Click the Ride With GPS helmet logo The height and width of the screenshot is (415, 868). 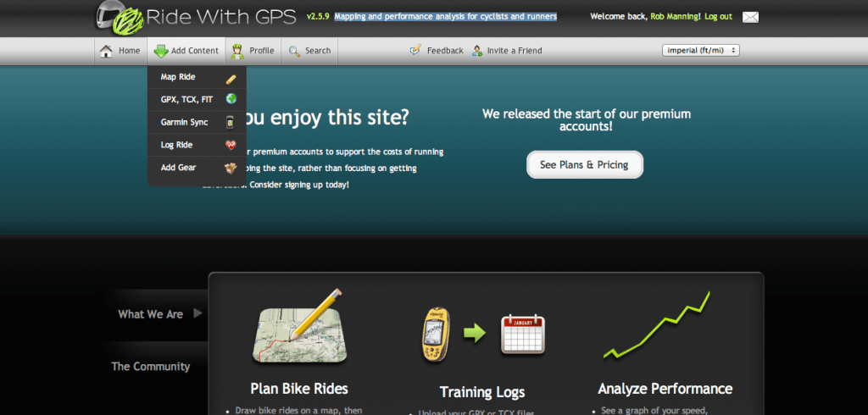120,18
